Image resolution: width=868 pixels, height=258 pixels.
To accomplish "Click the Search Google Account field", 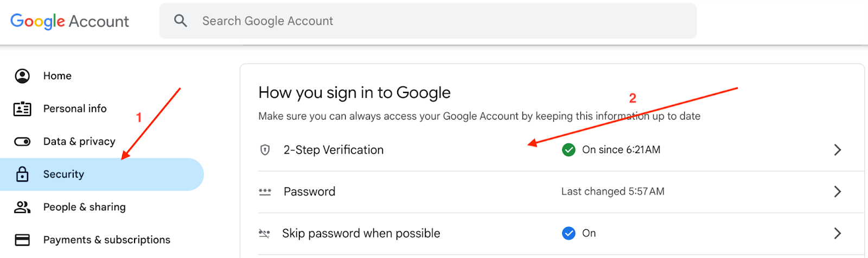I will point(434,21).
